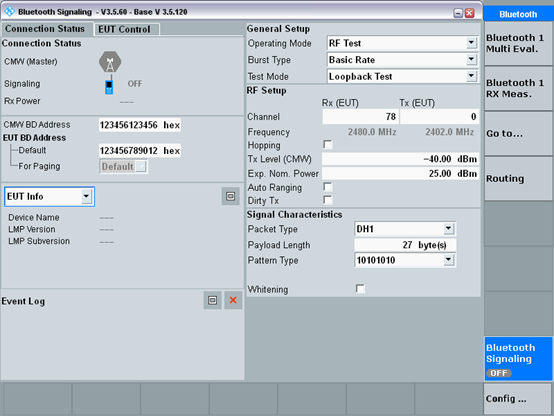Maximize the Event Log panel
This screenshot has height=416, width=554.
(212, 300)
